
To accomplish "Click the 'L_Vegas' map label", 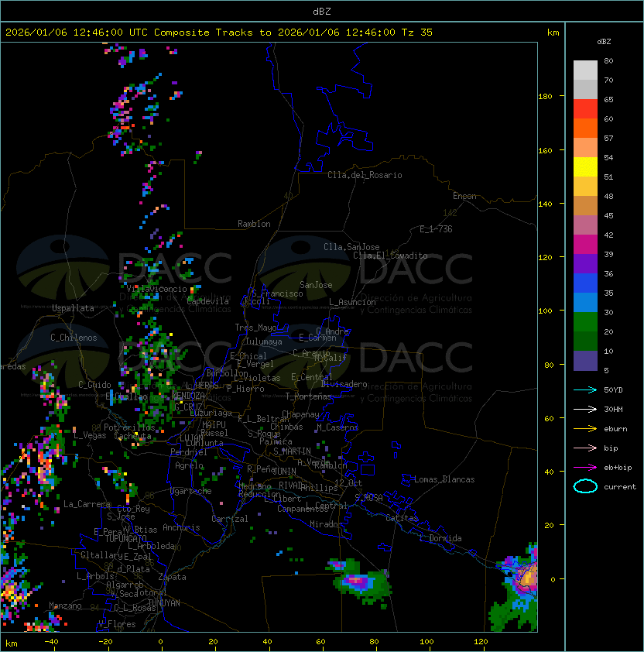I will point(90,435).
